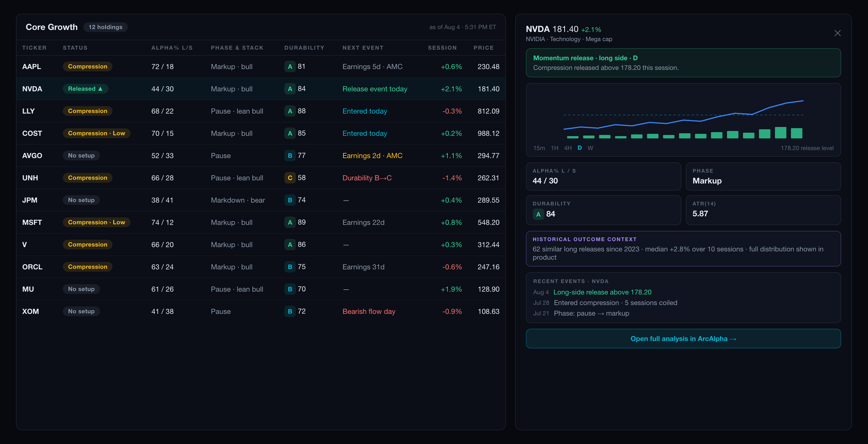Click the durability A badge for COST
This screenshot has width=868, height=444.
click(290, 133)
